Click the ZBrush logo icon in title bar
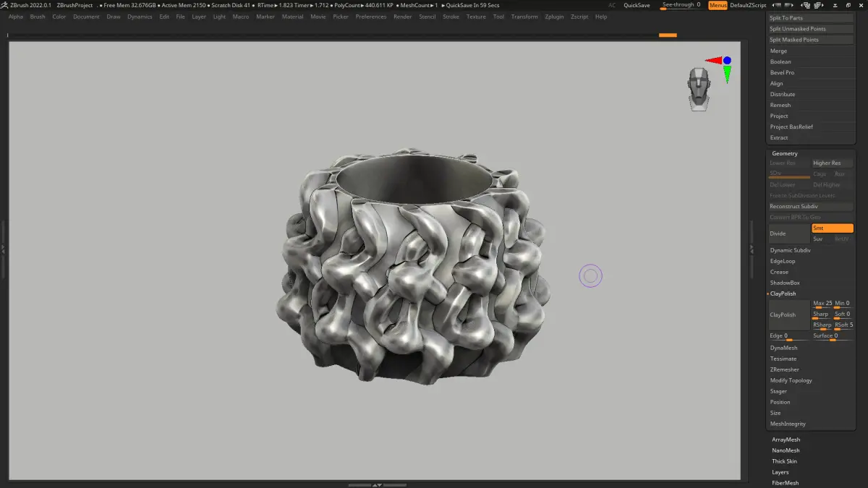The image size is (868, 488). click(x=4, y=5)
